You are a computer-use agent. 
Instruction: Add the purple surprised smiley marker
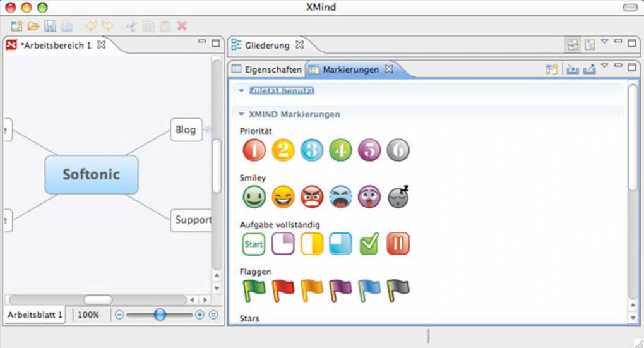coord(369,197)
